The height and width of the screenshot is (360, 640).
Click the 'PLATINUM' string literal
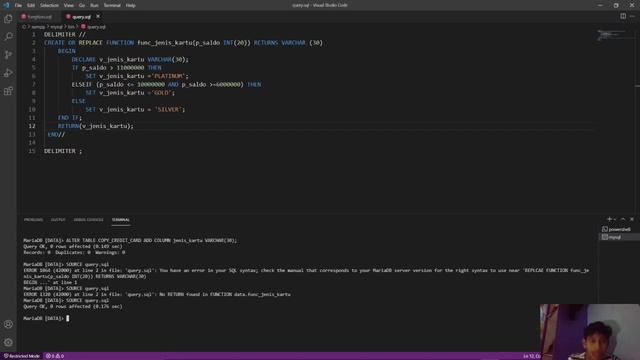click(x=168, y=76)
